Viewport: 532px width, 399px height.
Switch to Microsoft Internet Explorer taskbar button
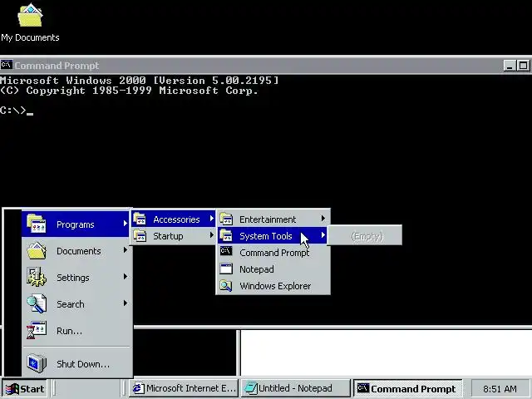pyautogui.click(x=184, y=388)
